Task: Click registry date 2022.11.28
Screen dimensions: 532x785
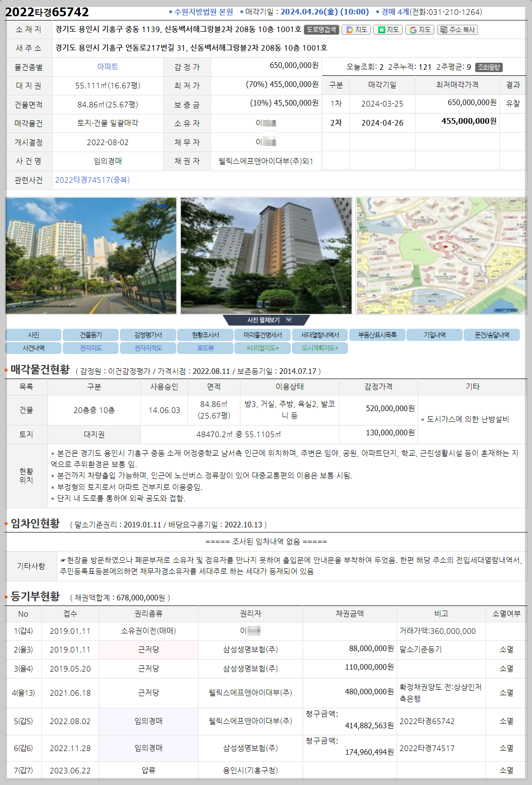Action: [70, 748]
